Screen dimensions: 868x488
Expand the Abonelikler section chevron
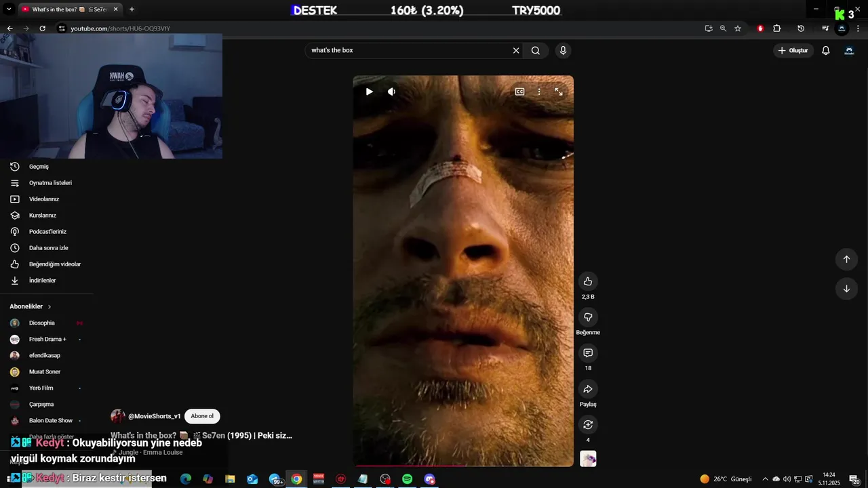(x=50, y=307)
